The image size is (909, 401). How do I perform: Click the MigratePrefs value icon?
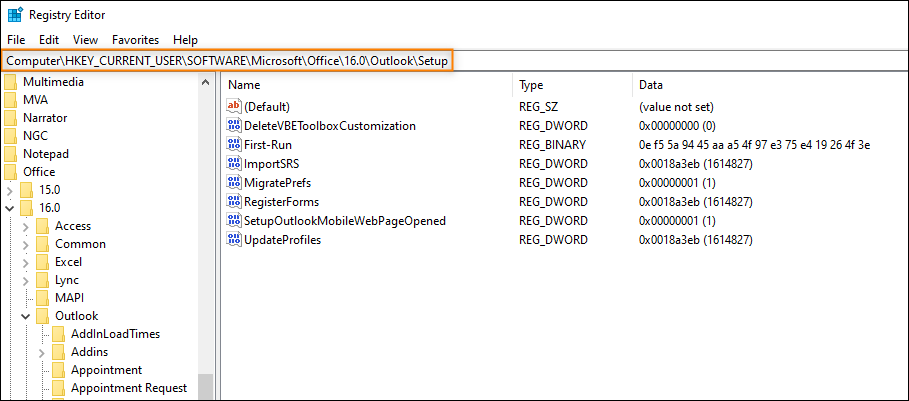[234, 183]
